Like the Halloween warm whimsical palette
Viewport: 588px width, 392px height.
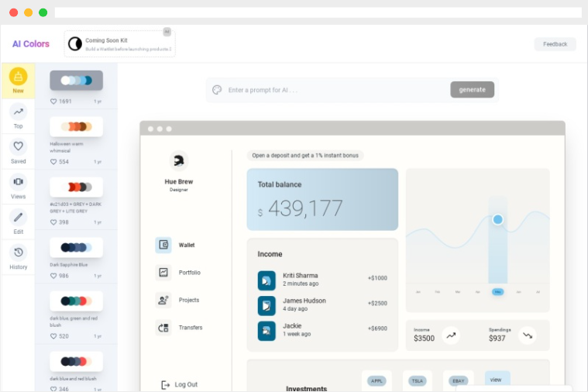(x=53, y=162)
